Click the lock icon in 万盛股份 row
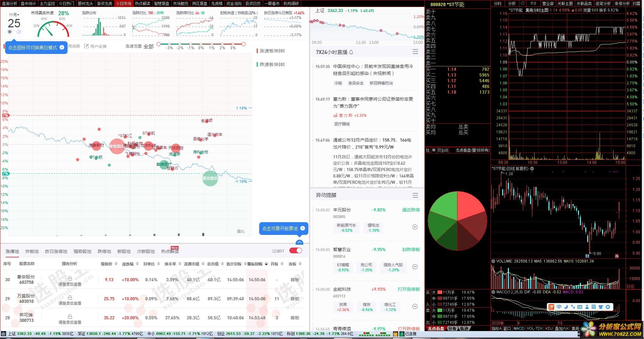The height and width of the screenshot is (339, 644). coord(70,297)
